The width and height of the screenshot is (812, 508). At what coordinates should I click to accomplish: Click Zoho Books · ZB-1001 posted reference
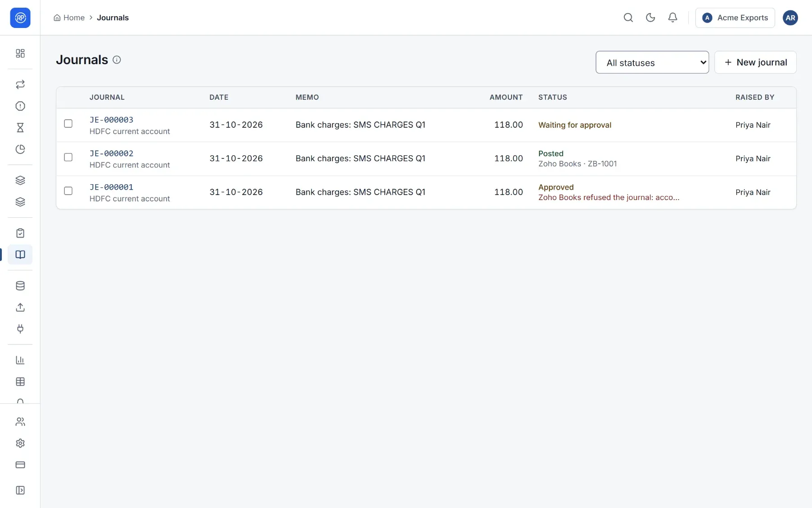pos(577,164)
